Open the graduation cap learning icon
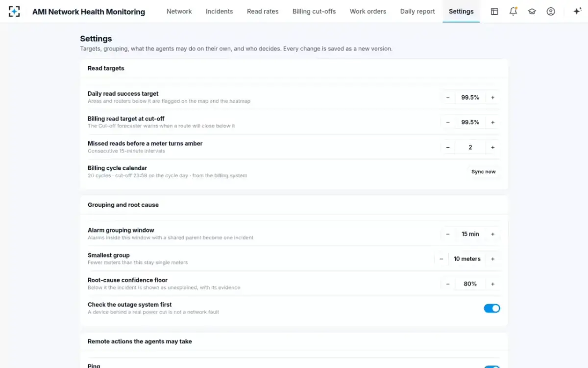This screenshot has width=588, height=368. (532, 11)
